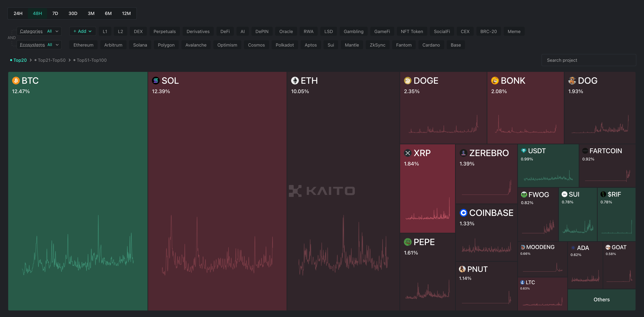Viewport: 644px width, 317px height.
Task: Click the ETH 10.05% percentage value
Action: (300, 91)
